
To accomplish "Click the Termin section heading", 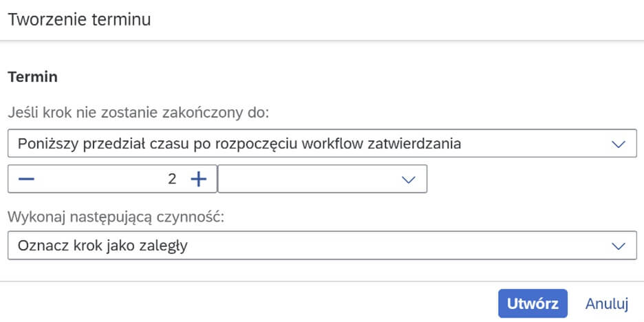I will pos(32,77).
